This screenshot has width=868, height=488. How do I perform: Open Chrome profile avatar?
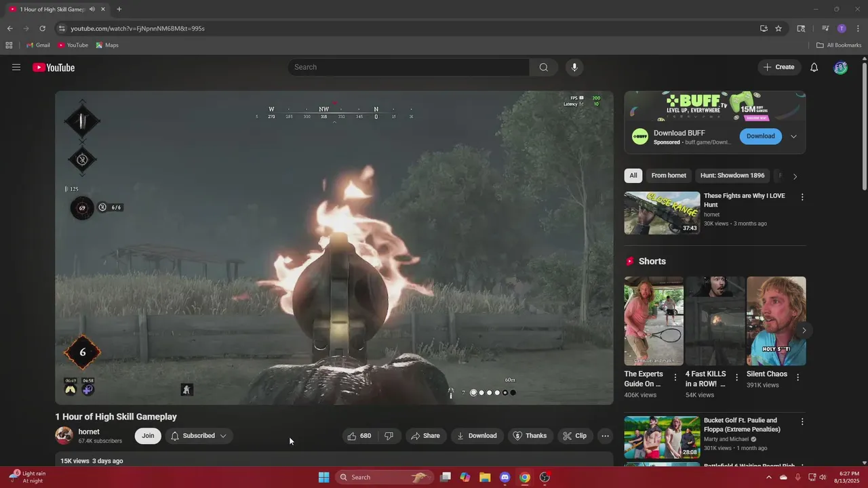click(x=842, y=28)
